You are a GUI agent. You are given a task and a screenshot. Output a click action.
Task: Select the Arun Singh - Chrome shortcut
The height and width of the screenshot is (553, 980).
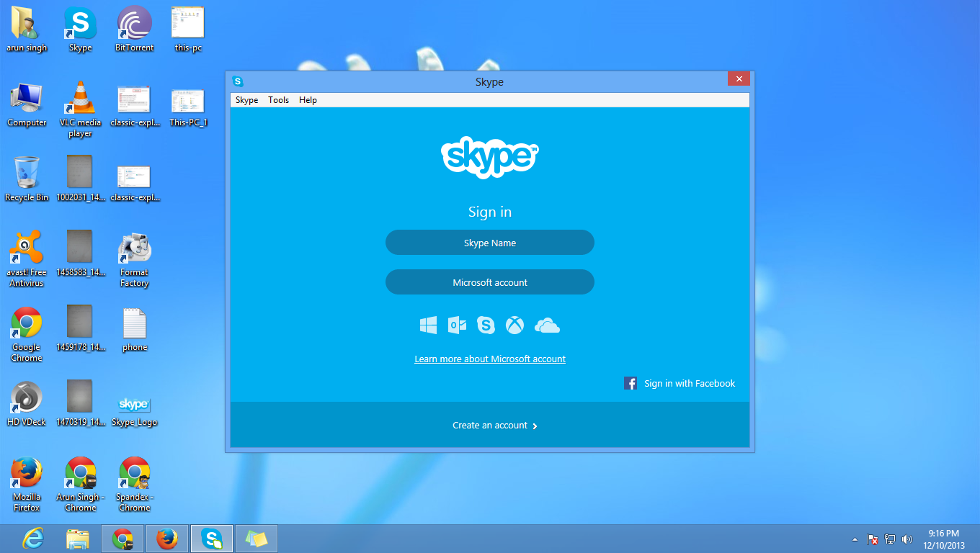click(x=80, y=485)
